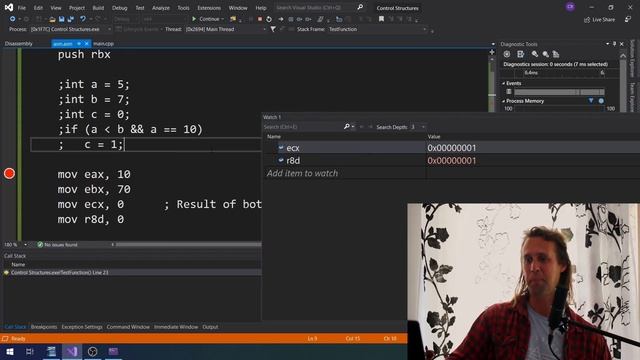The image size is (640, 360).
Task: Open the Windows Start menu
Action: coord(10,351)
